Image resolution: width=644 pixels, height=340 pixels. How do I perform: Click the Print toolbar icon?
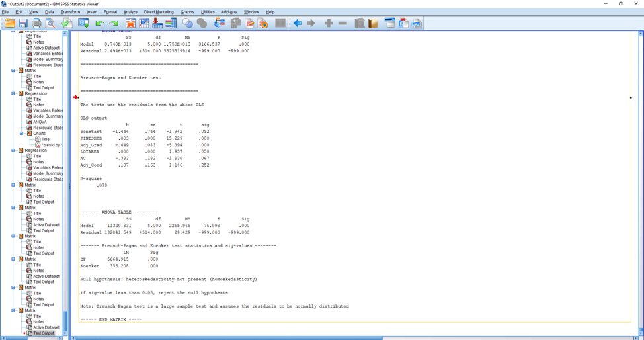pyautogui.click(x=36, y=23)
